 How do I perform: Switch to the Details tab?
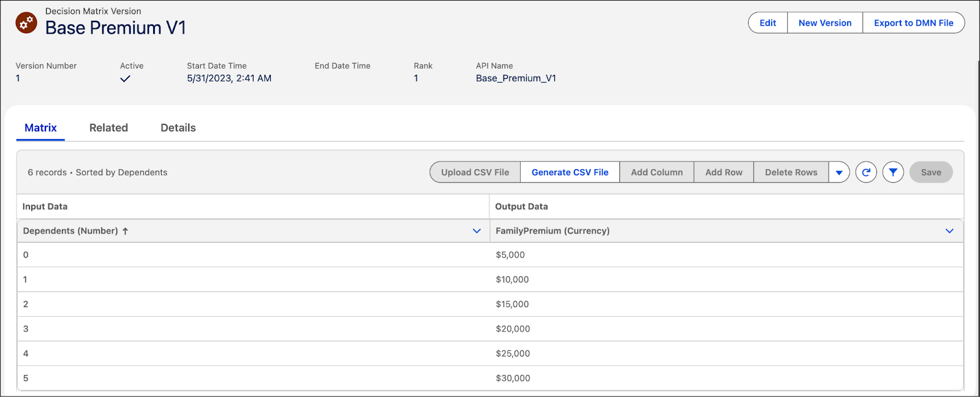pos(178,127)
